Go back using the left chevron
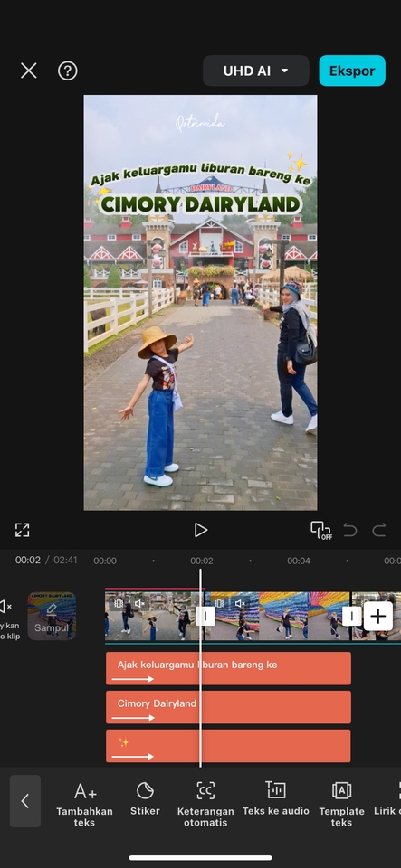The image size is (401, 868). click(25, 801)
